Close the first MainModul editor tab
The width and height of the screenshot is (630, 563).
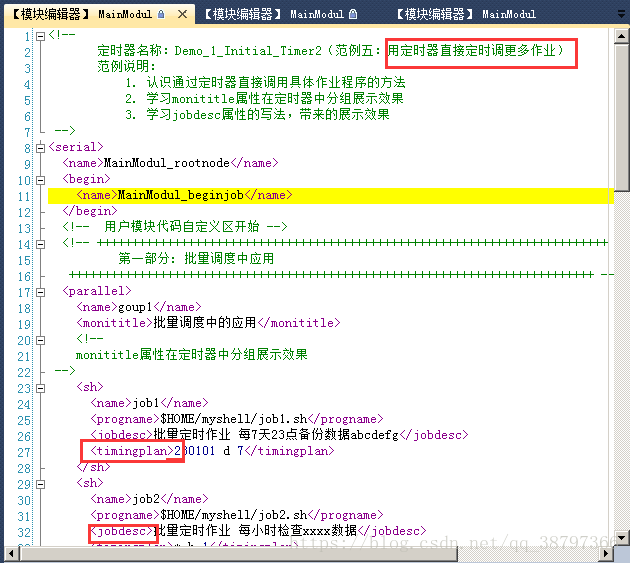(182, 14)
